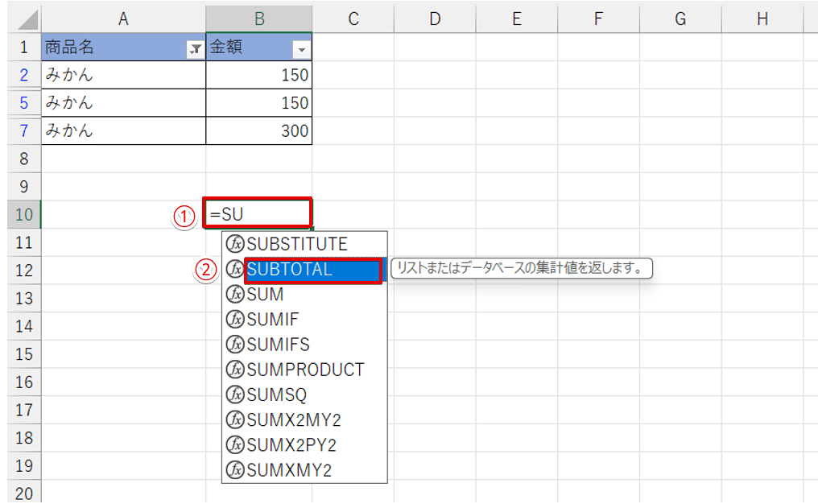Click cell B5 with value 150
This screenshot has width=818, height=504.
click(x=259, y=103)
